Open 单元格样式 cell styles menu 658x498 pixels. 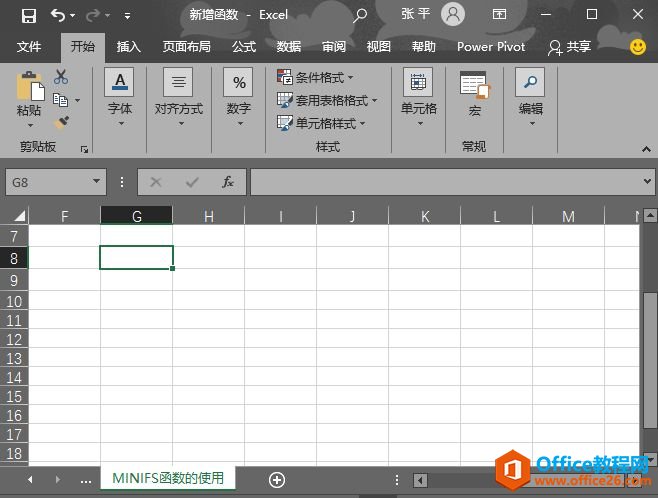click(x=321, y=123)
